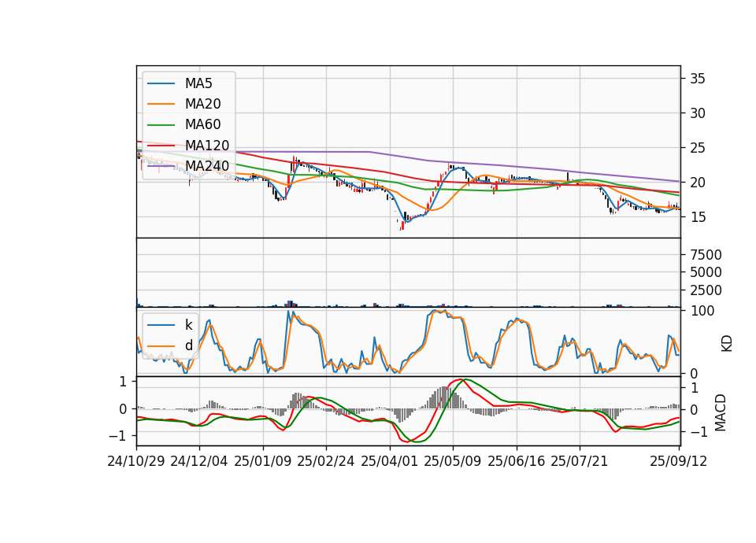
Task: Click the 35 price axis tick label
Action: click(698, 79)
